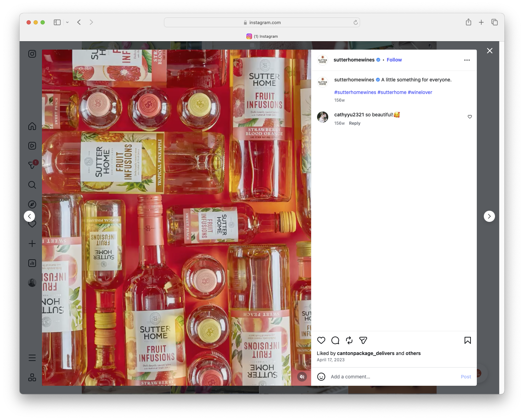The image size is (524, 420).
Task: Select the Reels icon in sidebar
Action: pos(32,146)
